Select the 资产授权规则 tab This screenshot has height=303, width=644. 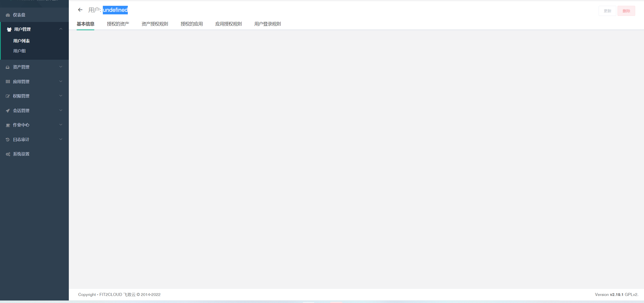pyautogui.click(x=155, y=23)
